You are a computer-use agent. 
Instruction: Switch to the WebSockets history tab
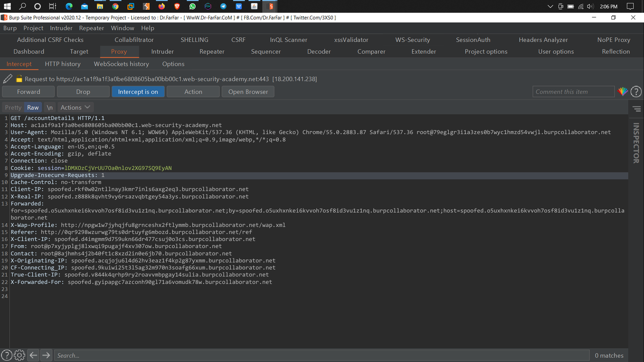(x=122, y=64)
